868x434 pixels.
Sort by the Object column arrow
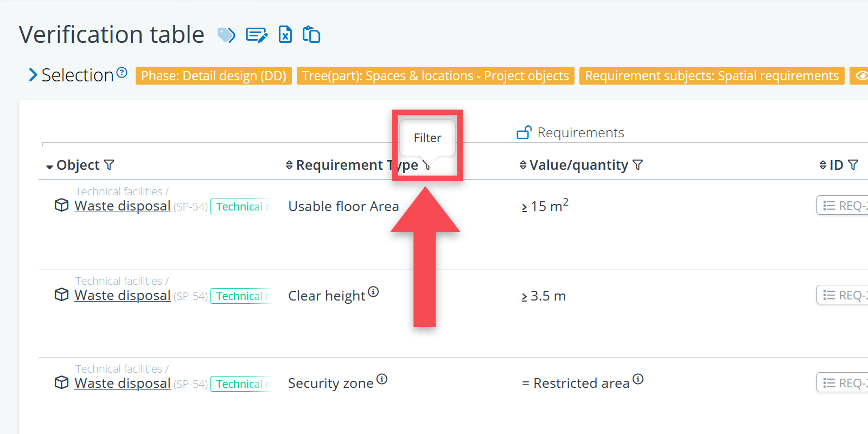click(49, 167)
